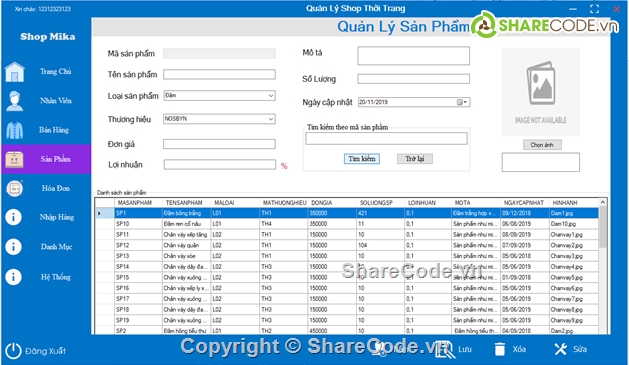
Task: Click the Trở lại button
Action: coord(415,159)
